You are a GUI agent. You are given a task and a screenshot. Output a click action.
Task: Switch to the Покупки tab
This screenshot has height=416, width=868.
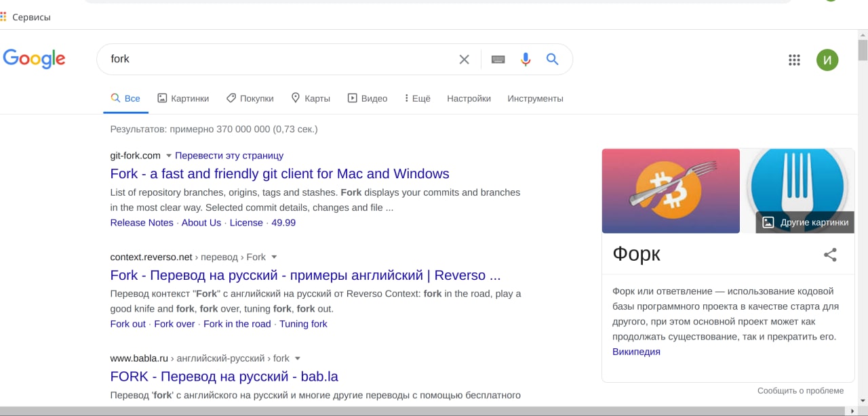point(250,98)
